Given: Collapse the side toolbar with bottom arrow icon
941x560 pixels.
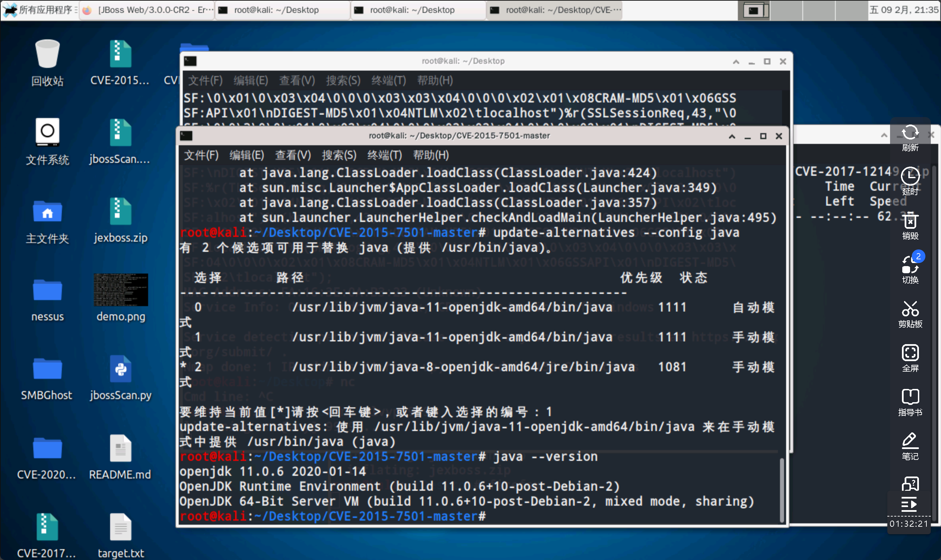Looking at the screenshot, I should pyautogui.click(x=909, y=504).
